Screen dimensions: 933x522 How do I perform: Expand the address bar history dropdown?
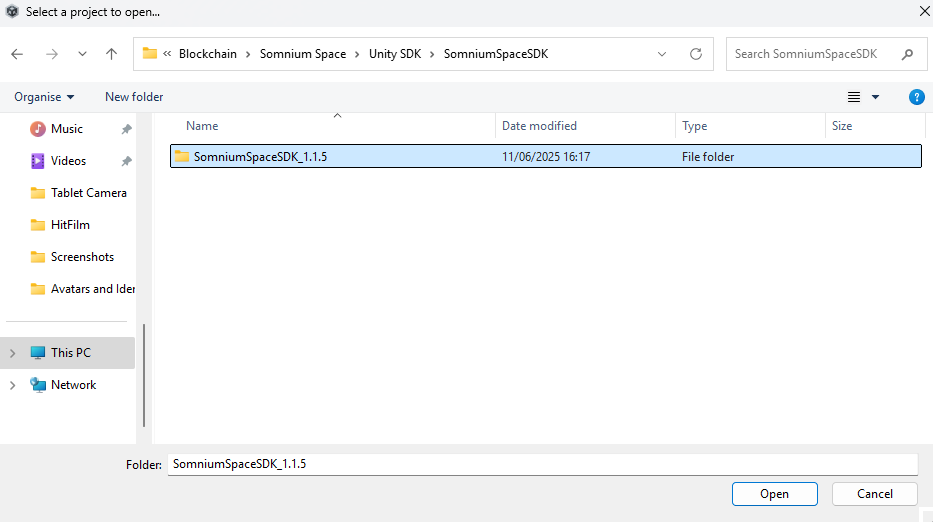[662, 54]
